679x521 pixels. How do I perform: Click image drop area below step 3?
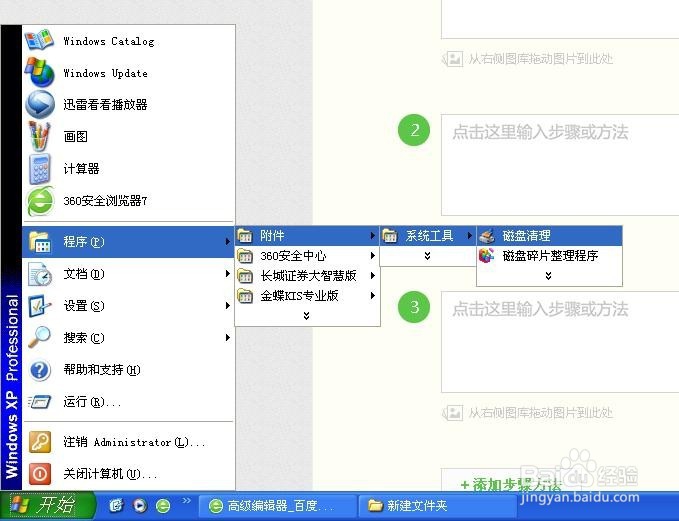click(x=528, y=413)
